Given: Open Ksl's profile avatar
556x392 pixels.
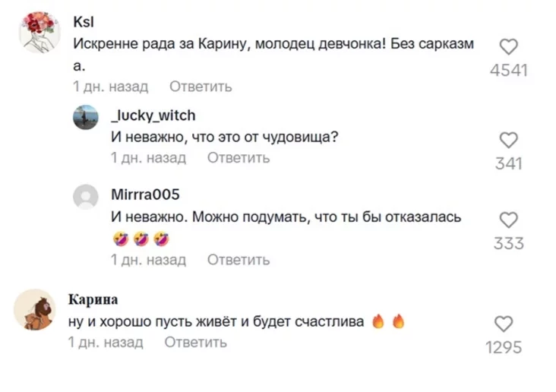Looking at the screenshot, I should [39, 33].
